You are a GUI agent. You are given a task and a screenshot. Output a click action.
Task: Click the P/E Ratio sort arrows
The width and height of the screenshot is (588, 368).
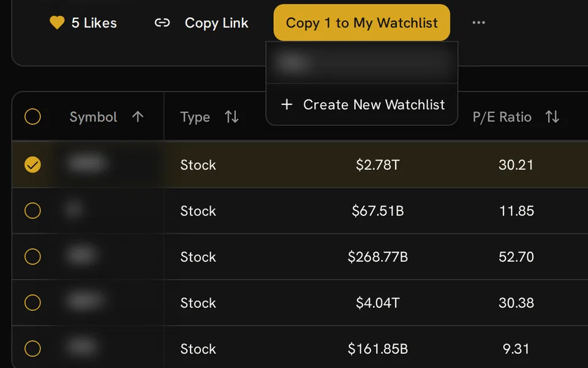click(552, 117)
